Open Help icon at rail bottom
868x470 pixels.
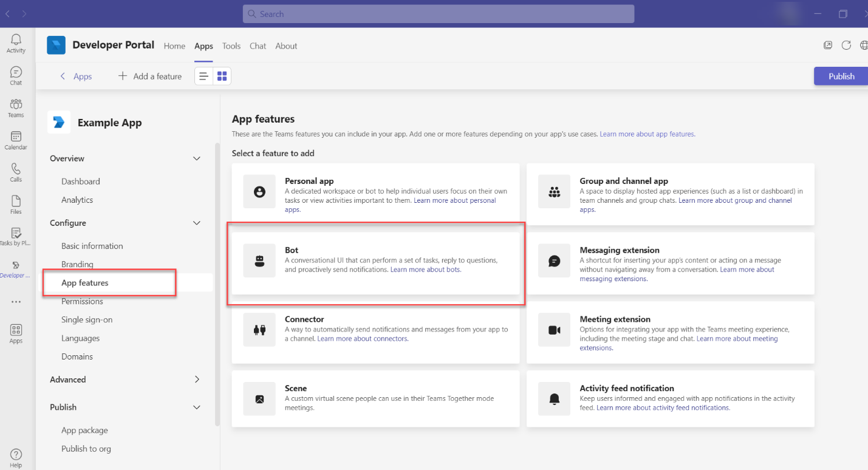click(16, 458)
